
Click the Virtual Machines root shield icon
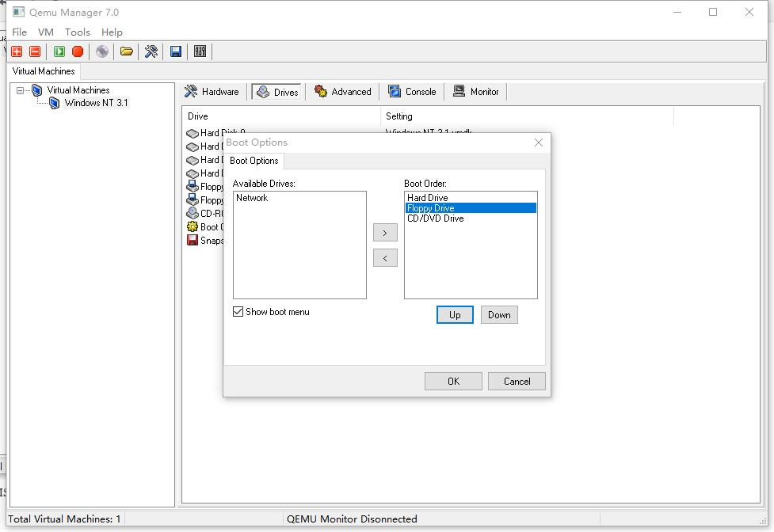[x=37, y=90]
